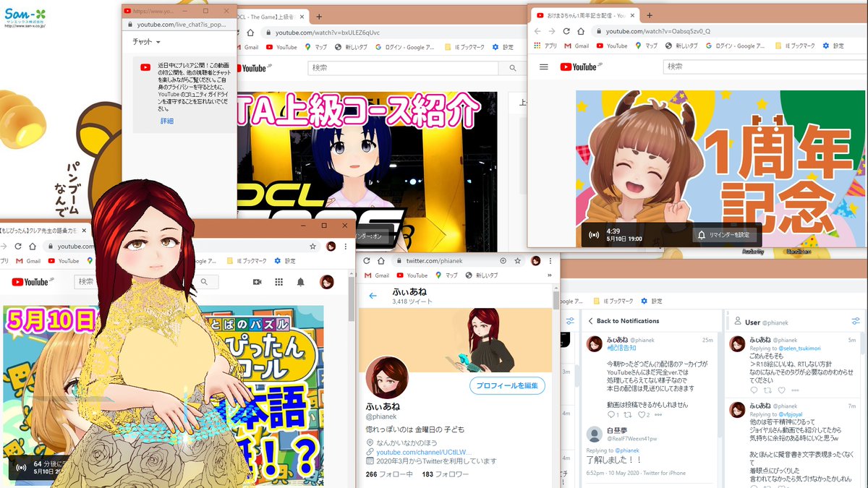Image resolution: width=868 pixels, height=488 pixels.
Task: Bookmark the もじぴったん page with the star
Action: (312, 247)
